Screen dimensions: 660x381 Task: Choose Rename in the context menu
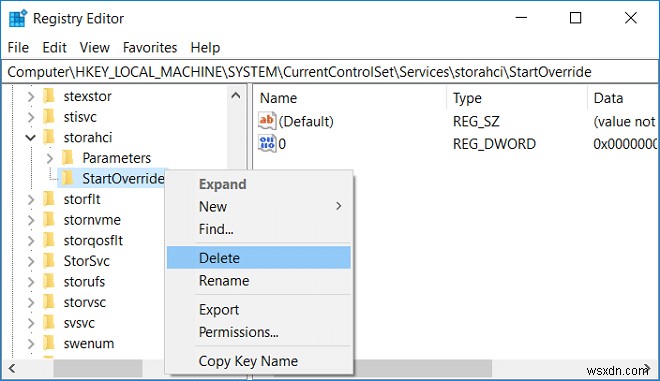(259, 280)
